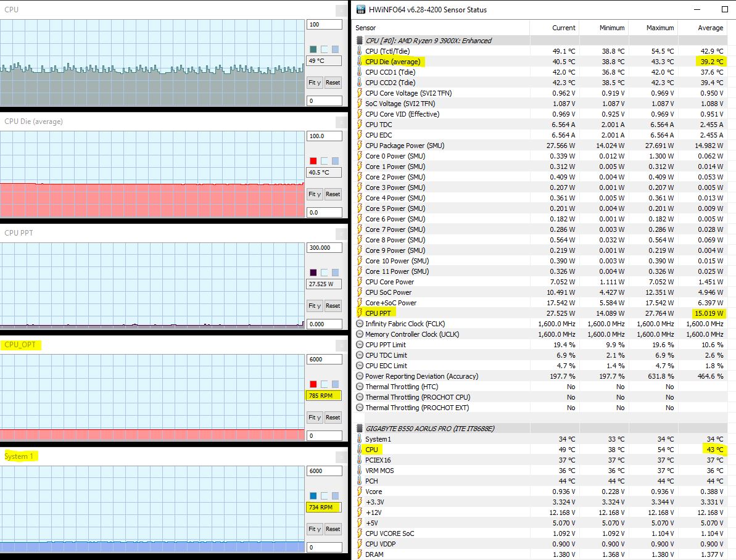Reset the CPU Die (average) graph
736x560 pixels.
coord(333,194)
